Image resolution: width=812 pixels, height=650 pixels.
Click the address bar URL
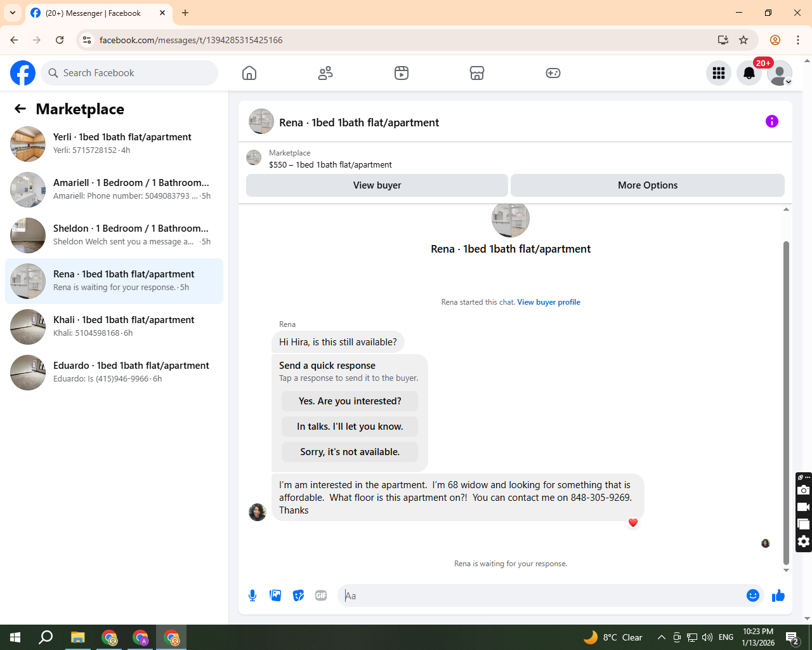[x=191, y=40]
